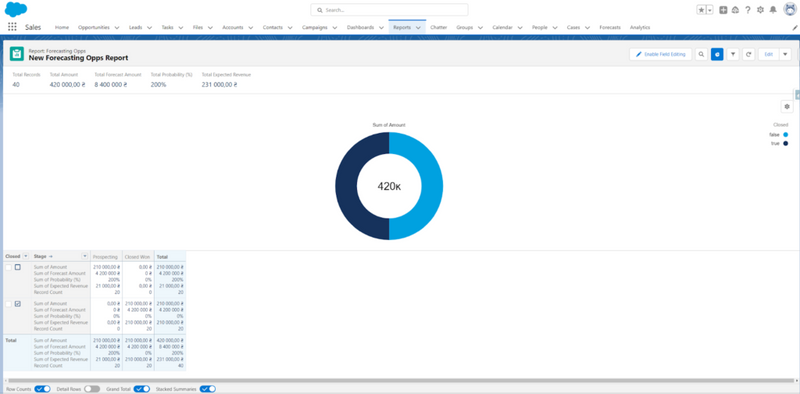This screenshot has height=394, width=800.
Task: Refresh the report with the reload icon
Action: click(748, 54)
